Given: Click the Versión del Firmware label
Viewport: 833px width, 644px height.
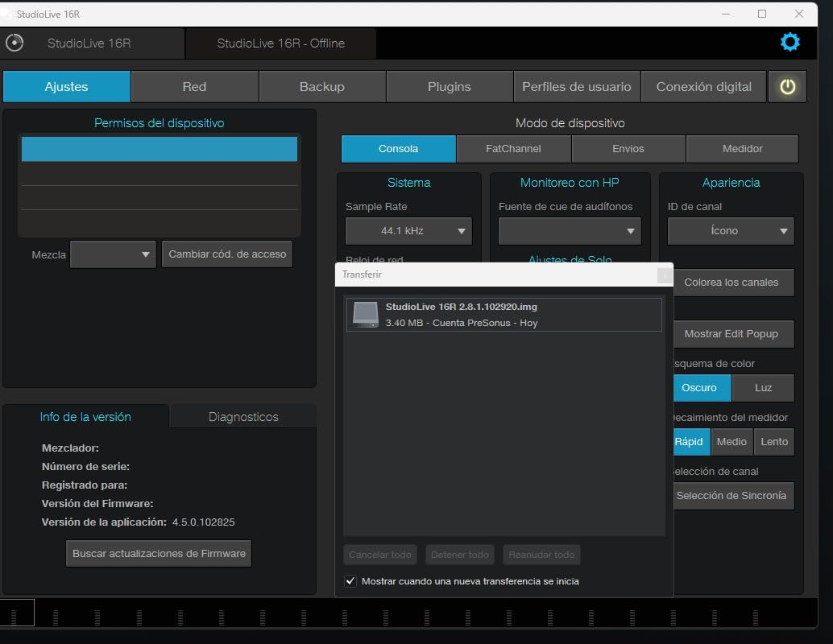Looking at the screenshot, I should click(x=97, y=503).
